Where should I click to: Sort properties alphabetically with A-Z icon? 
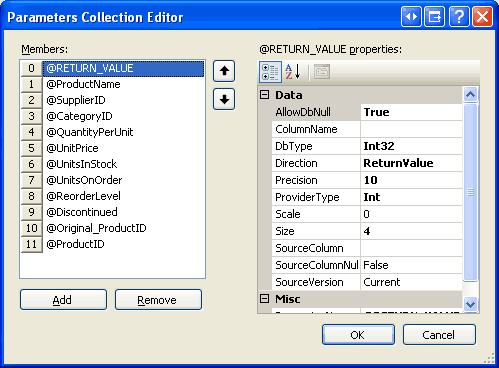tap(293, 72)
